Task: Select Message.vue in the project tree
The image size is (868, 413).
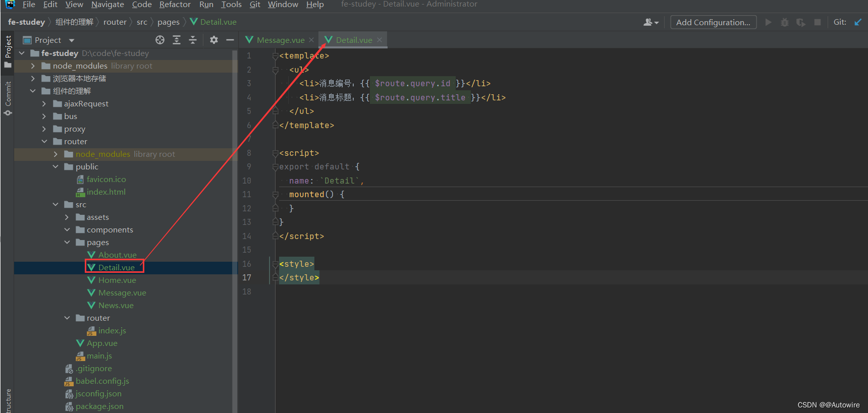Action: tap(122, 292)
